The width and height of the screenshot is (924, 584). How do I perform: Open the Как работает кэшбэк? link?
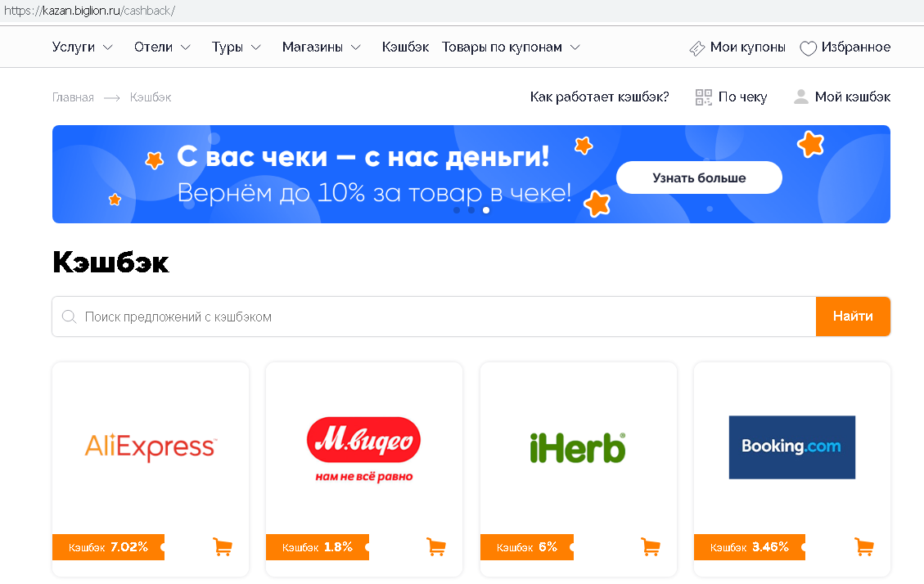tap(599, 97)
